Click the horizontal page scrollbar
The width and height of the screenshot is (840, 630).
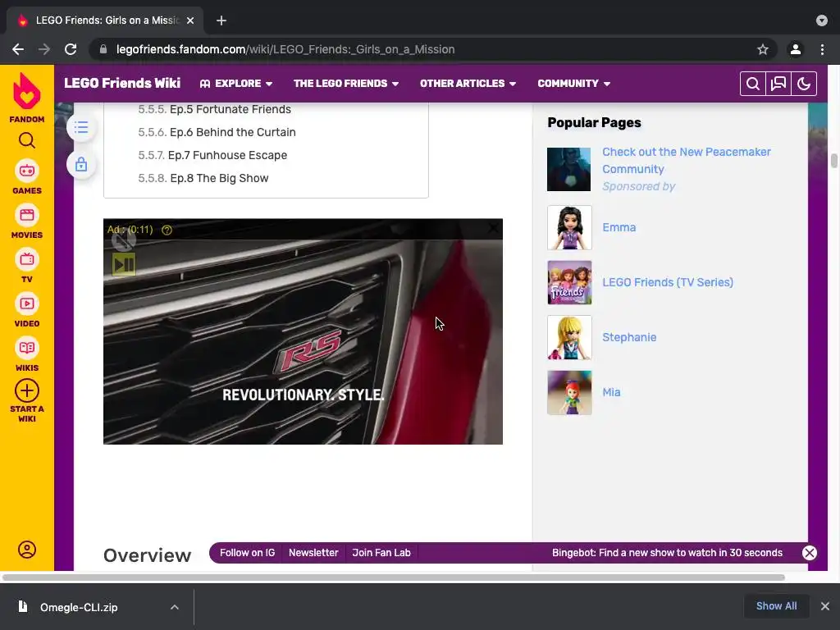pyautogui.click(x=394, y=577)
